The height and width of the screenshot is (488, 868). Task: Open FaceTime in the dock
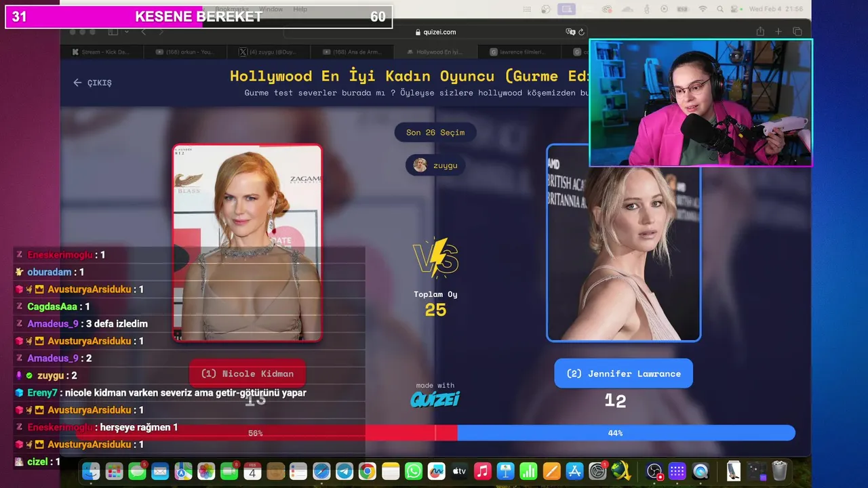pos(229,471)
